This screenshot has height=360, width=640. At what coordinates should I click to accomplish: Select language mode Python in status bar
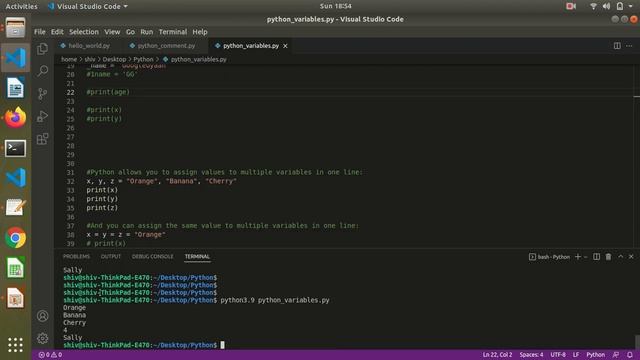click(596, 355)
